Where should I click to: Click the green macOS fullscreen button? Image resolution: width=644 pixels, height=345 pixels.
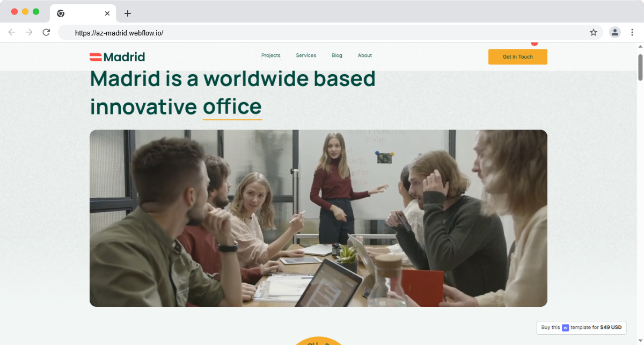tap(36, 12)
